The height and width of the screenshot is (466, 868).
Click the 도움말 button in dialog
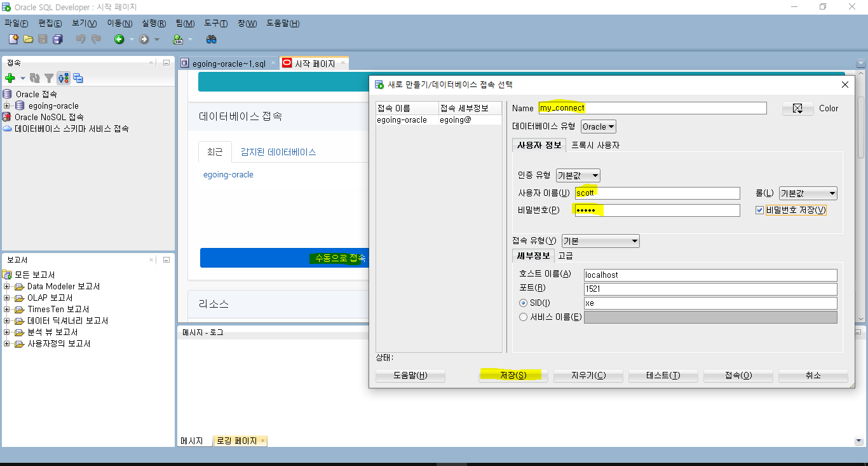point(410,376)
